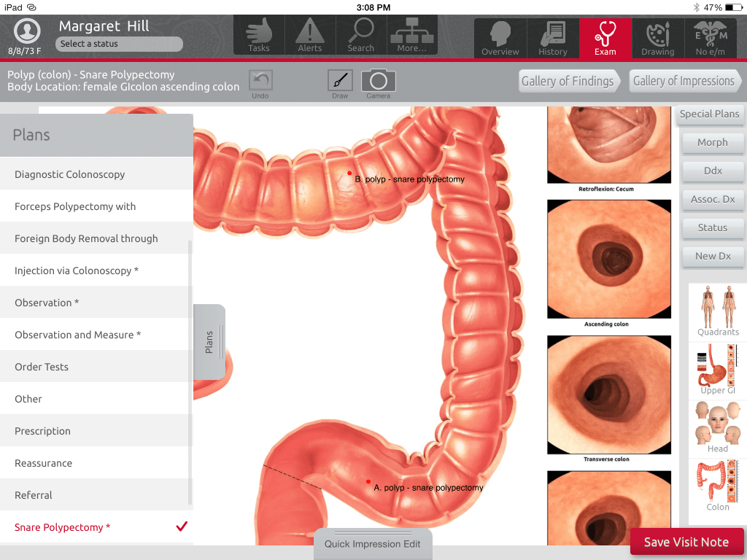Tap polyp marker B on the colon
Image resolution: width=747 pixels, height=560 pixels.
click(349, 174)
